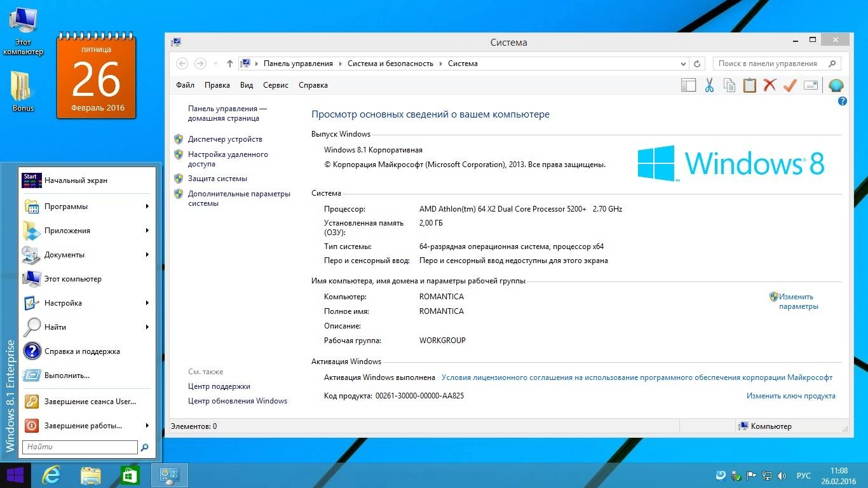Open Справка и поддержка in start menu

coord(88,351)
